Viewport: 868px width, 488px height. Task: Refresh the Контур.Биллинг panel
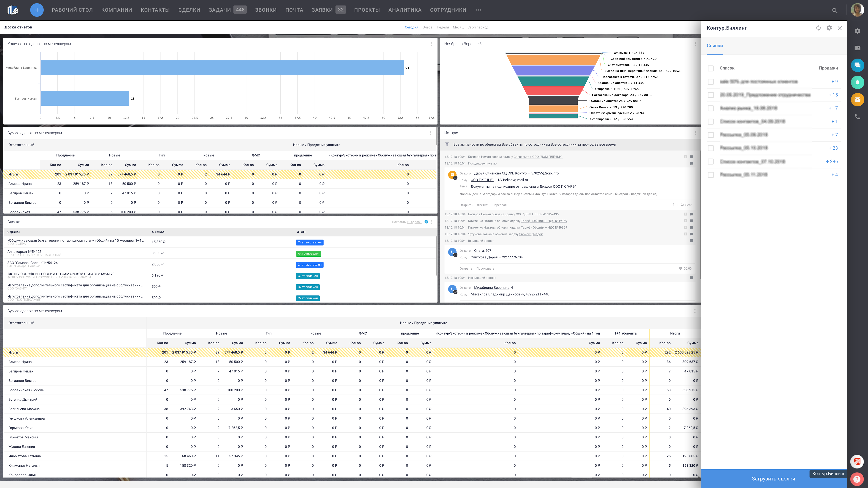pos(818,28)
